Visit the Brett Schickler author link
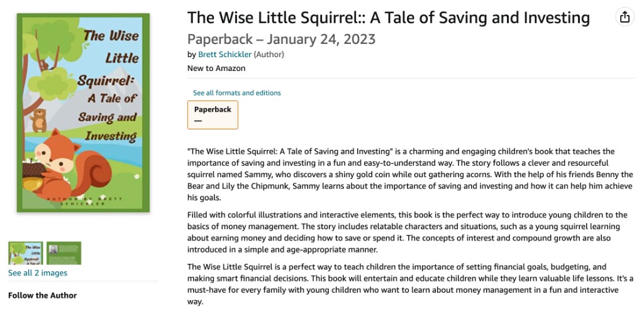The image size is (644, 309). click(x=225, y=55)
